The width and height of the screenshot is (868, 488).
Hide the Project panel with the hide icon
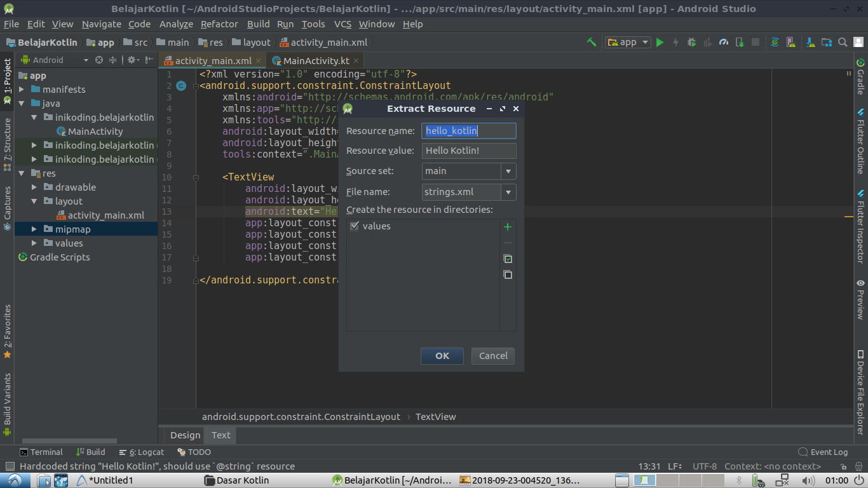(x=149, y=60)
